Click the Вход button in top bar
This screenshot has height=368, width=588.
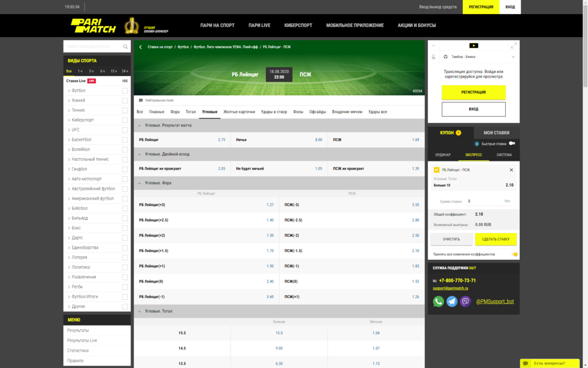[x=510, y=7]
